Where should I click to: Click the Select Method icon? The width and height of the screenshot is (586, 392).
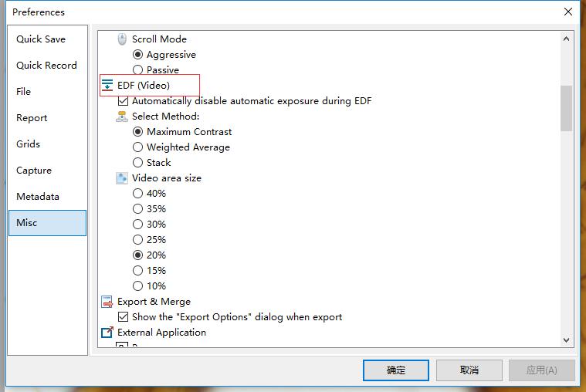122,117
